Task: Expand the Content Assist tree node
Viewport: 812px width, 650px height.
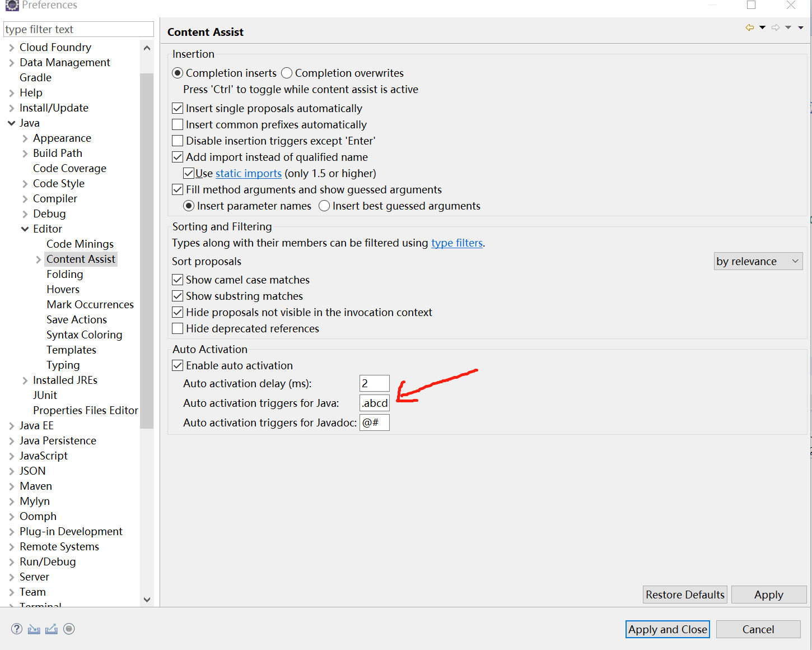Action: [38, 259]
